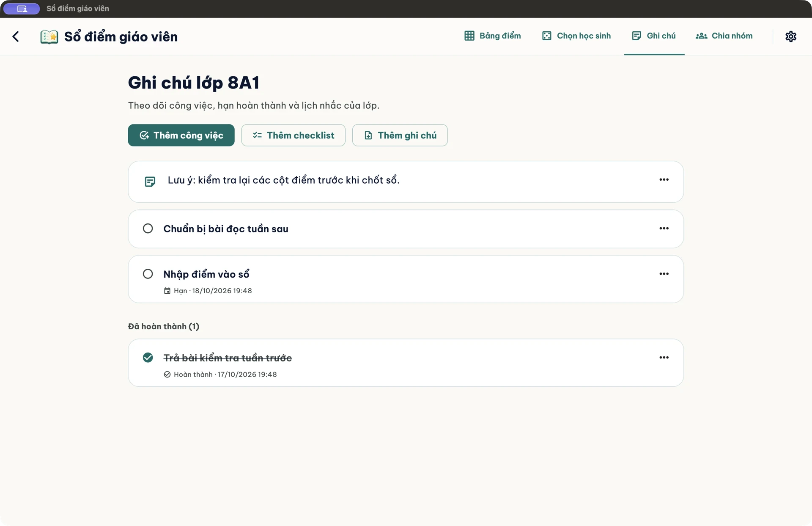Go back using the left arrow
This screenshot has height=526, width=812.
pyautogui.click(x=16, y=36)
